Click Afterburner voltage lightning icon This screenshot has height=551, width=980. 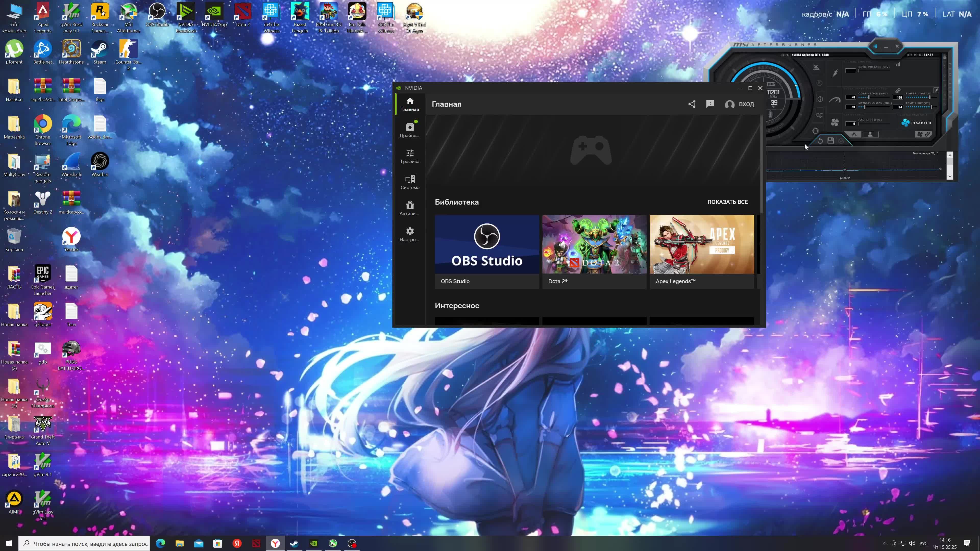835,73
